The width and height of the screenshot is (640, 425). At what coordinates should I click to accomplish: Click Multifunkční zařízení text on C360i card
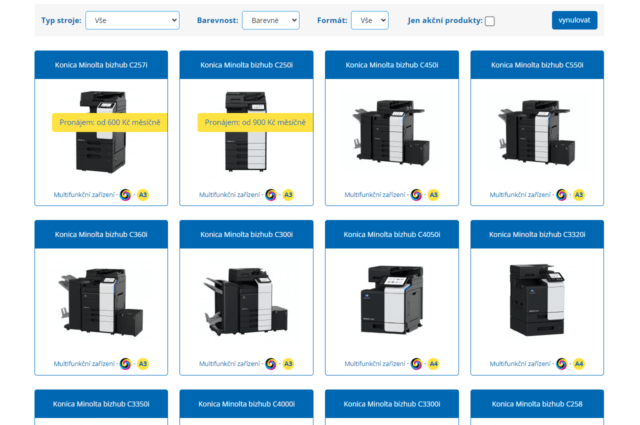pyautogui.click(x=84, y=363)
